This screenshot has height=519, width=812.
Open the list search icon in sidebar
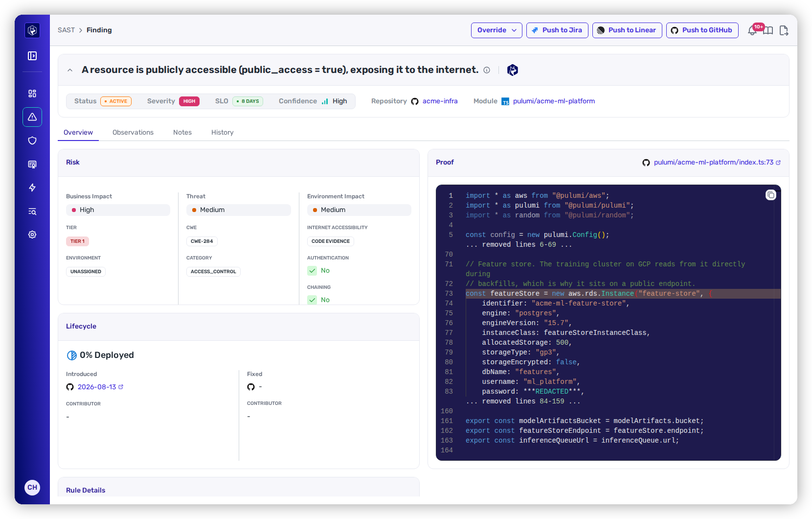(32, 211)
